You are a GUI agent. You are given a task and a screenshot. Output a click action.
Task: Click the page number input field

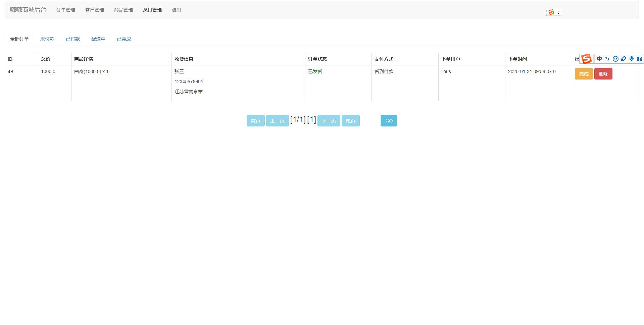coord(370,121)
